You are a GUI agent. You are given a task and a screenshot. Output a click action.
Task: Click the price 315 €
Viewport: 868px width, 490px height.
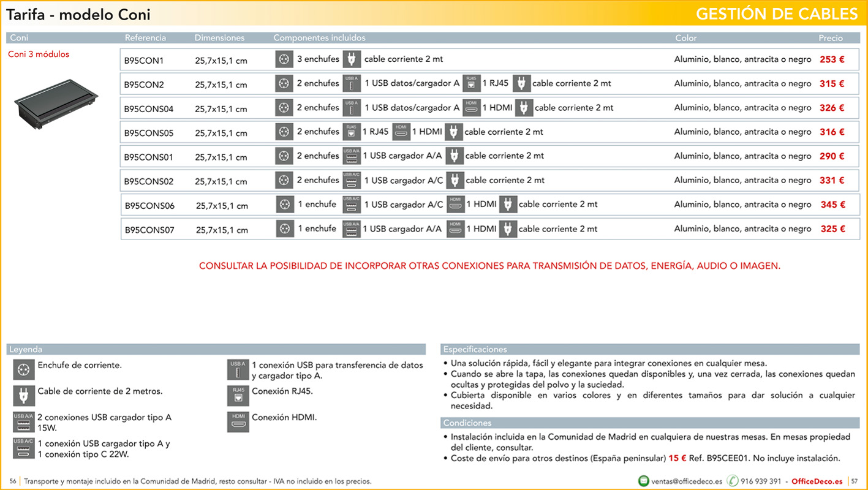(832, 84)
